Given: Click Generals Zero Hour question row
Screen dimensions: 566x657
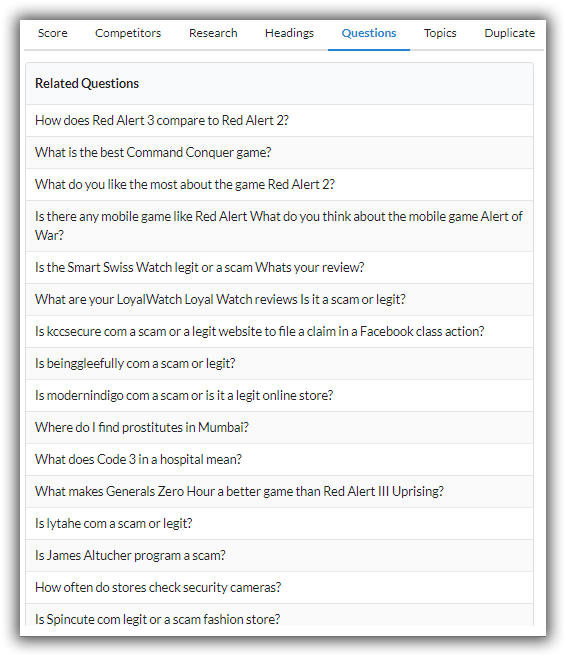Looking at the screenshot, I should tap(279, 491).
